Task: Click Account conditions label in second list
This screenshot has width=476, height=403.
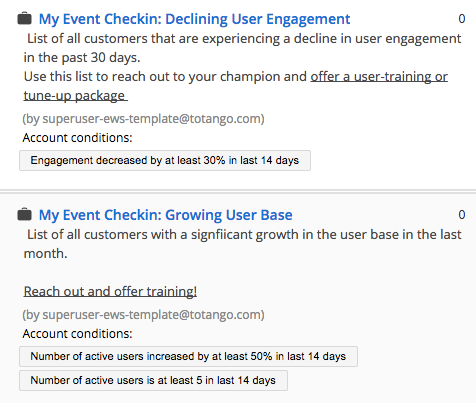Action: [x=77, y=334]
